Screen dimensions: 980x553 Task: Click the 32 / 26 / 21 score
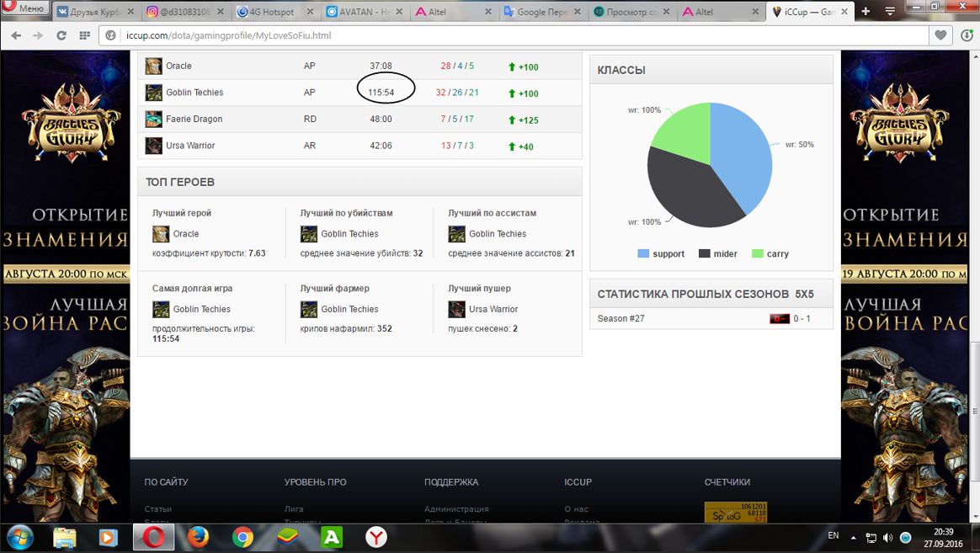click(457, 93)
